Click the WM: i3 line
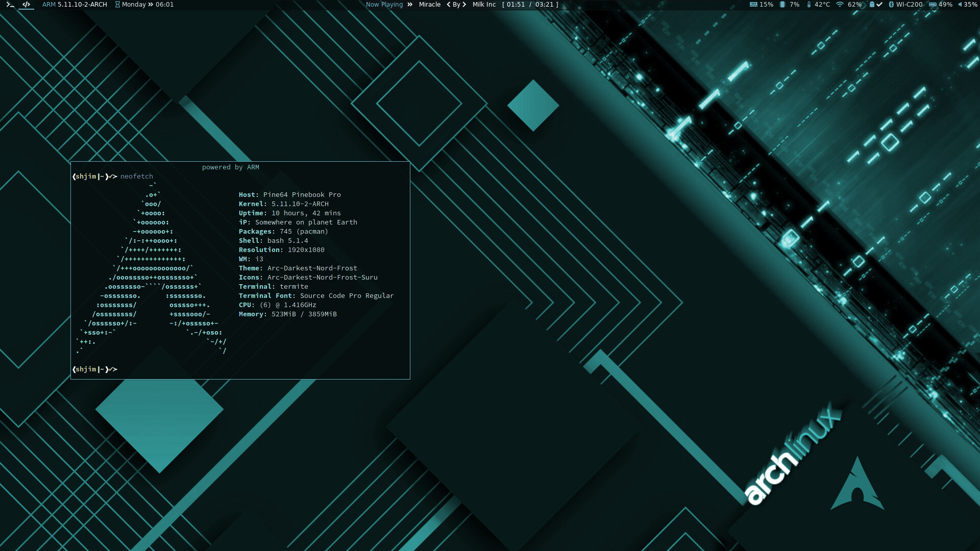This screenshot has height=551, width=980. click(251, 259)
